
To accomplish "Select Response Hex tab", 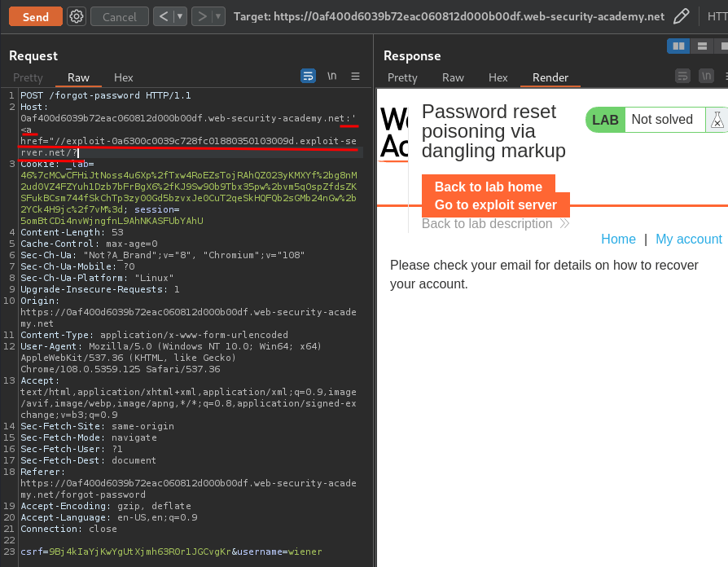I will click(498, 77).
